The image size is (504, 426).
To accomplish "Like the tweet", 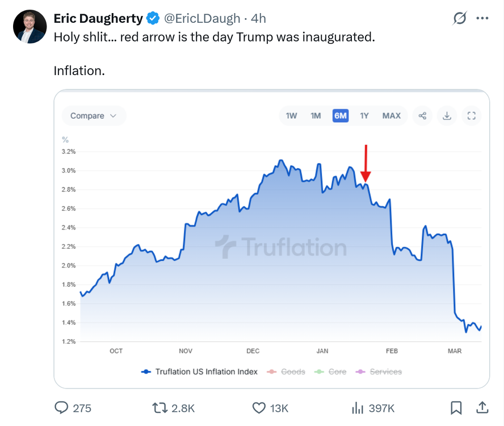I will pos(259,408).
